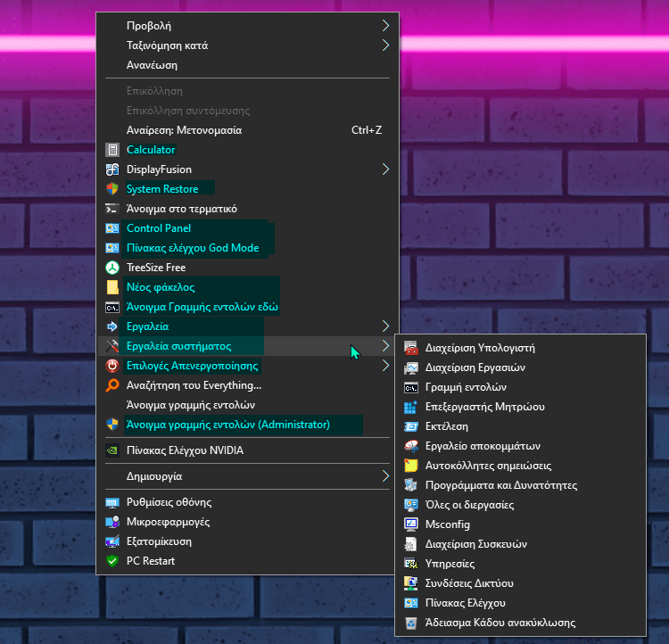Open Διαχείριση Συσκευών in submenu
Image resolution: width=669 pixels, height=644 pixels.
pyautogui.click(x=521, y=544)
